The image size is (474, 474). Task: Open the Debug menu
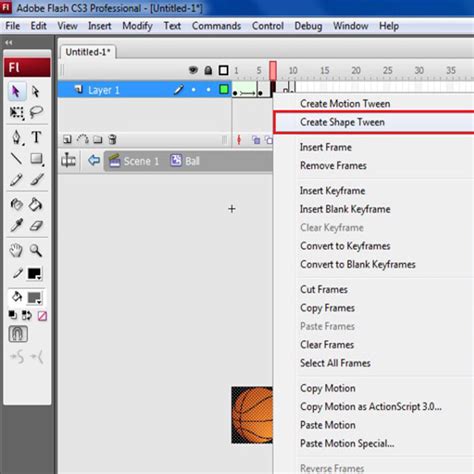click(308, 26)
